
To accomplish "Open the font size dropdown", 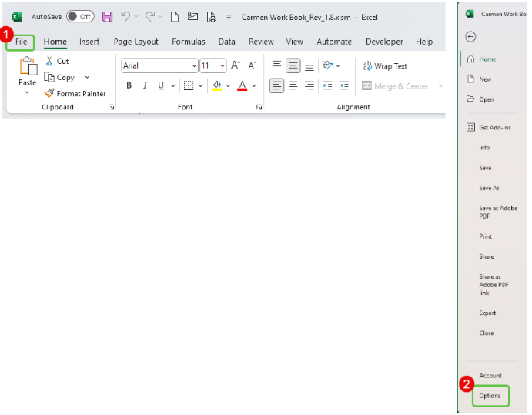I will point(223,66).
